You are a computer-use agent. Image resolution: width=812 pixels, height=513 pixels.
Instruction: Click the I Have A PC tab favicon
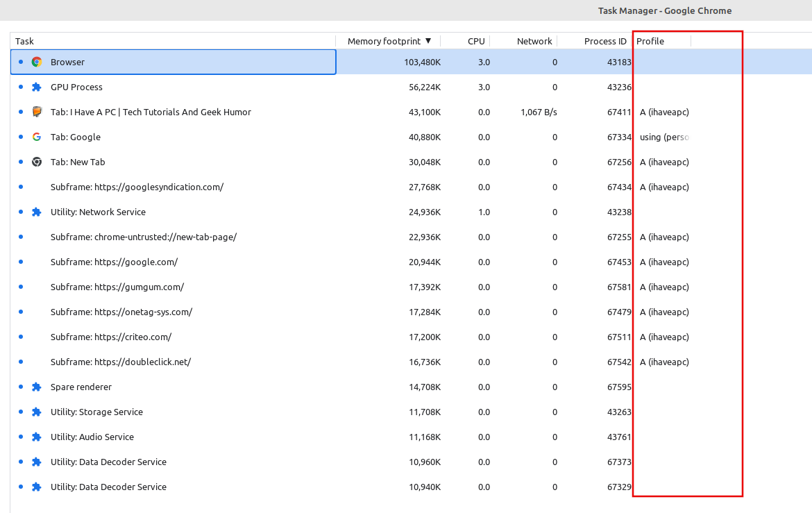click(37, 112)
